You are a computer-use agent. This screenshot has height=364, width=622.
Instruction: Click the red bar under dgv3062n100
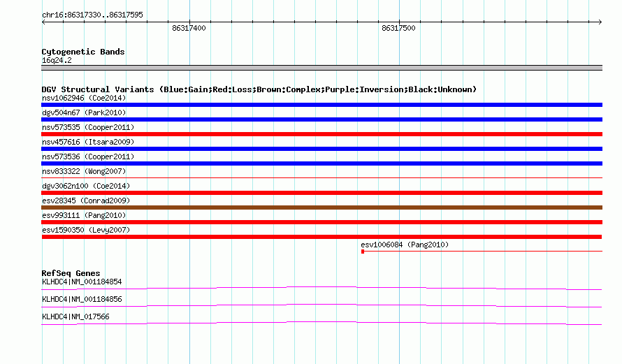(321, 193)
